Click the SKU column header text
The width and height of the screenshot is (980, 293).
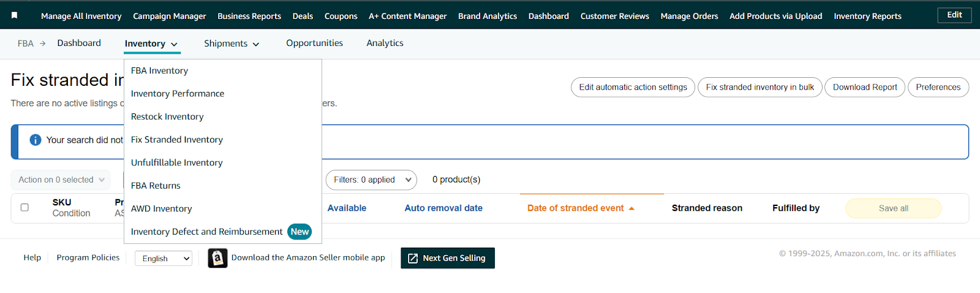(x=62, y=202)
